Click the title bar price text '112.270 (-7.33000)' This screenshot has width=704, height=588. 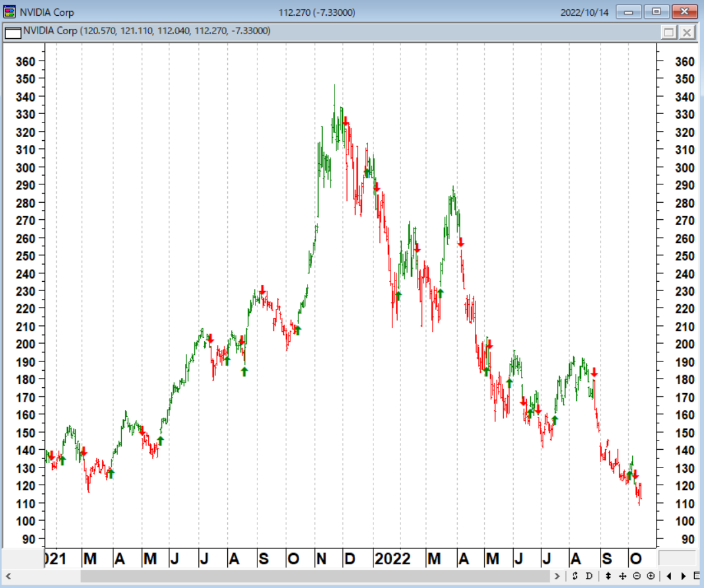coord(317,13)
